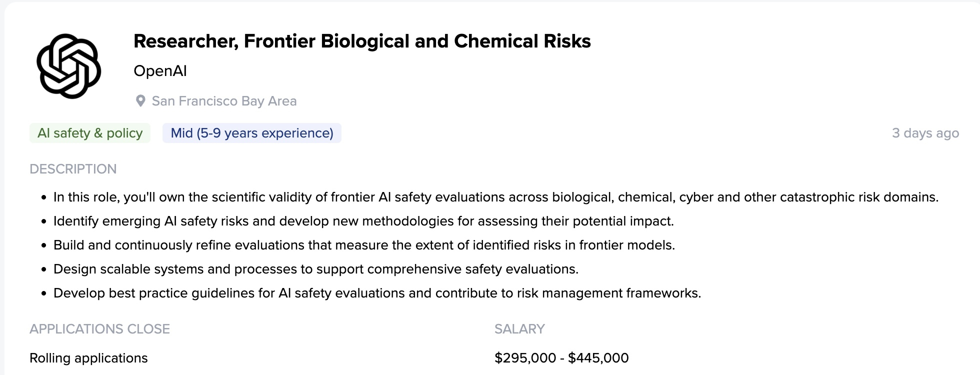Click the DESCRIPTION section heading
The width and height of the screenshot is (980, 375).
(x=73, y=169)
